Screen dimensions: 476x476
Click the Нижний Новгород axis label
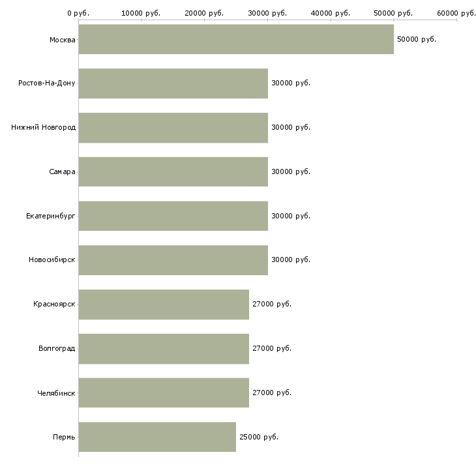[43, 128]
